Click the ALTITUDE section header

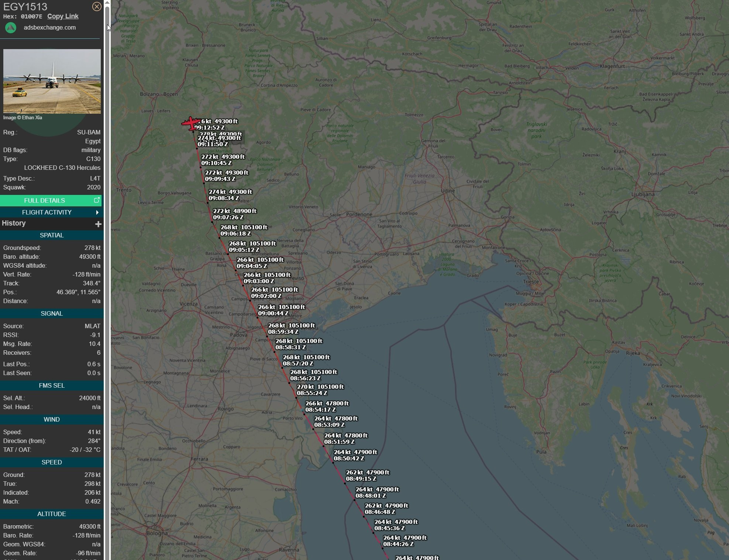(52, 514)
